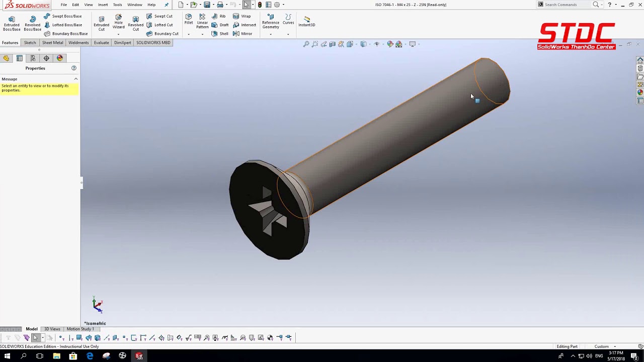Open the Edit Appearance color ball
This screenshot has height=362, width=644.
[389, 44]
